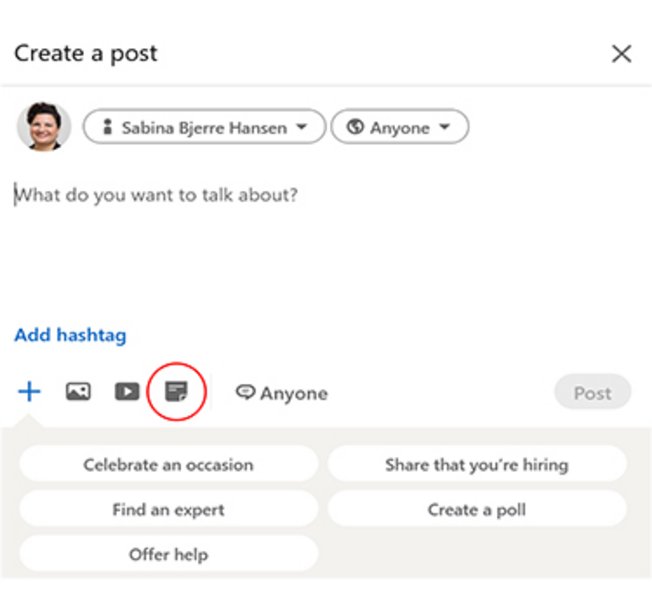Toggle the plus icon for more options
The width and height of the screenshot is (652, 600).
point(29,392)
